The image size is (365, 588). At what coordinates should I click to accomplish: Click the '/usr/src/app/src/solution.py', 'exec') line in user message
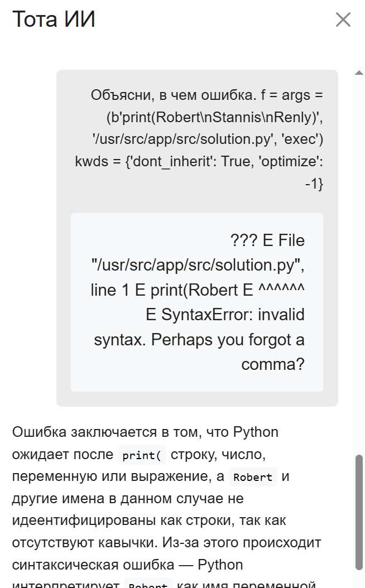208,138
